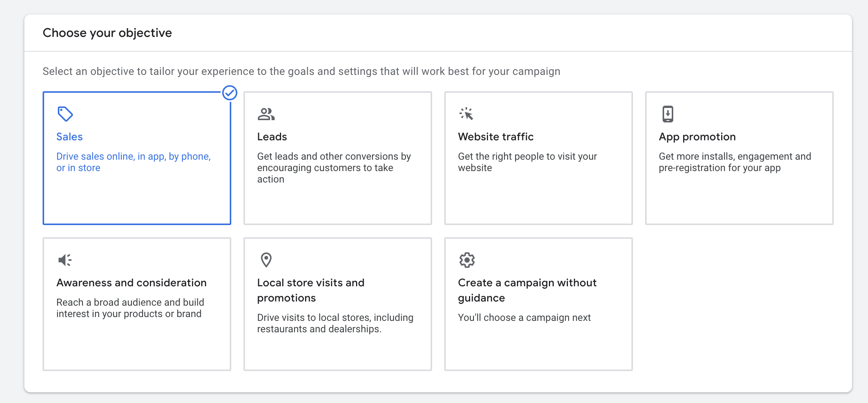
Task: Select the Leads objective card
Action: click(x=338, y=158)
